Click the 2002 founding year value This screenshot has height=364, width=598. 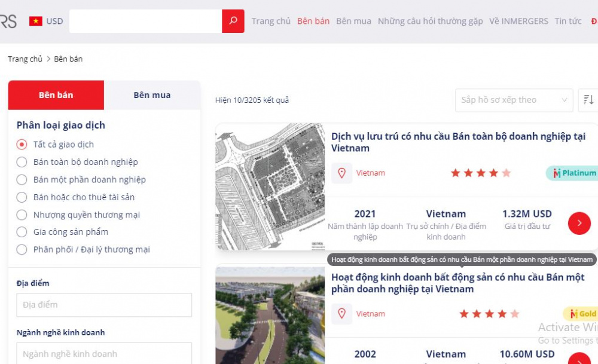click(365, 354)
